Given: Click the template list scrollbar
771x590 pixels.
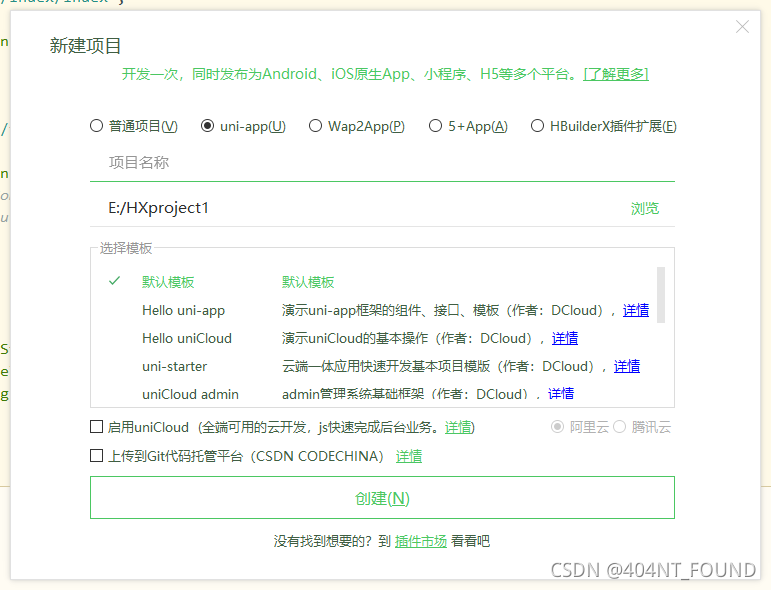Looking at the screenshot, I should point(661,295).
